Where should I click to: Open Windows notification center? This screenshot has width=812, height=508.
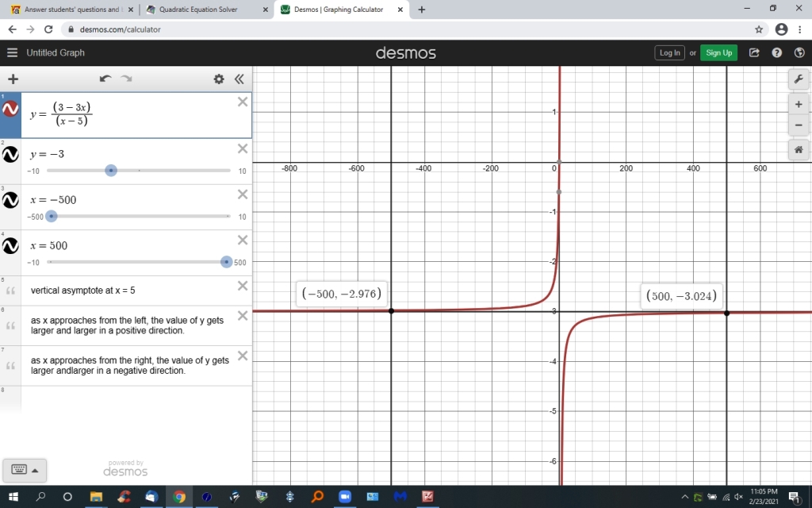(x=795, y=497)
